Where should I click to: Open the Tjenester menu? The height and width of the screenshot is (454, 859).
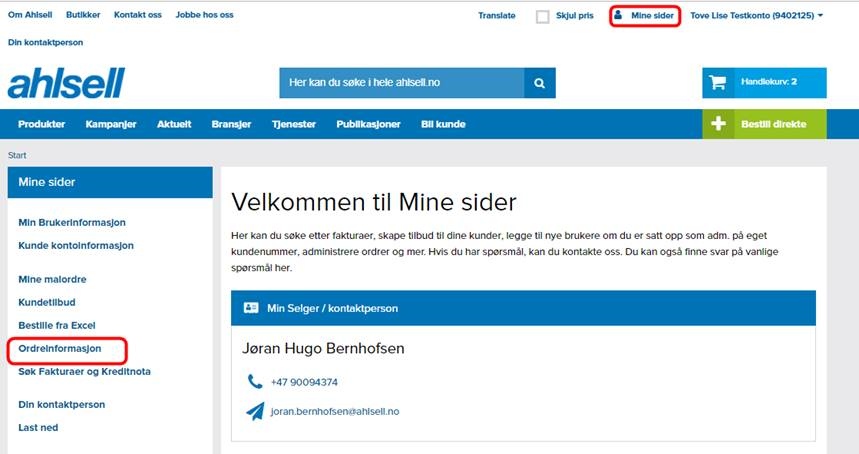coord(294,124)
